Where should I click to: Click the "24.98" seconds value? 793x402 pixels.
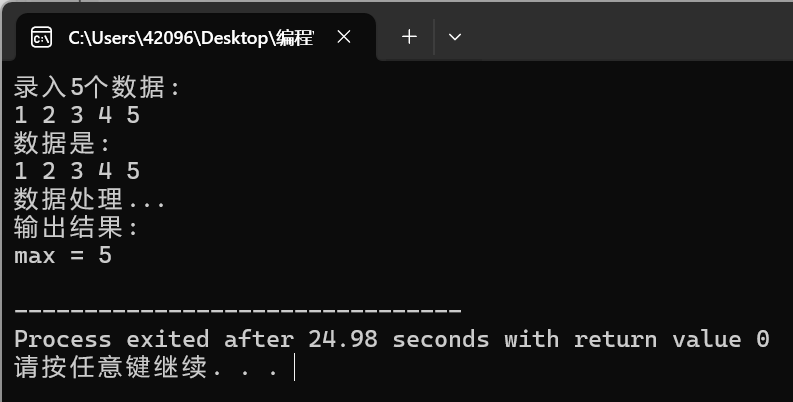pyautogui.click(x=343, y=339)
